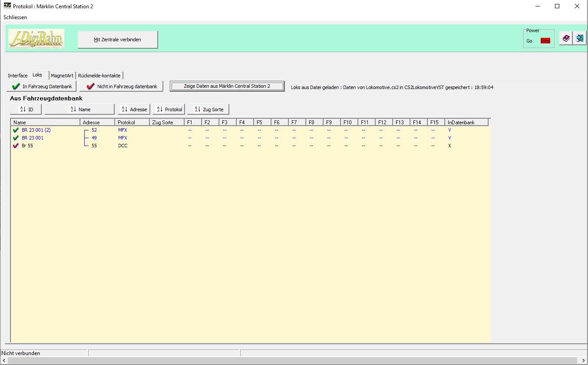
Task: Select the BR 23 001 (2) row name
Action: click(x=36, y=130)
